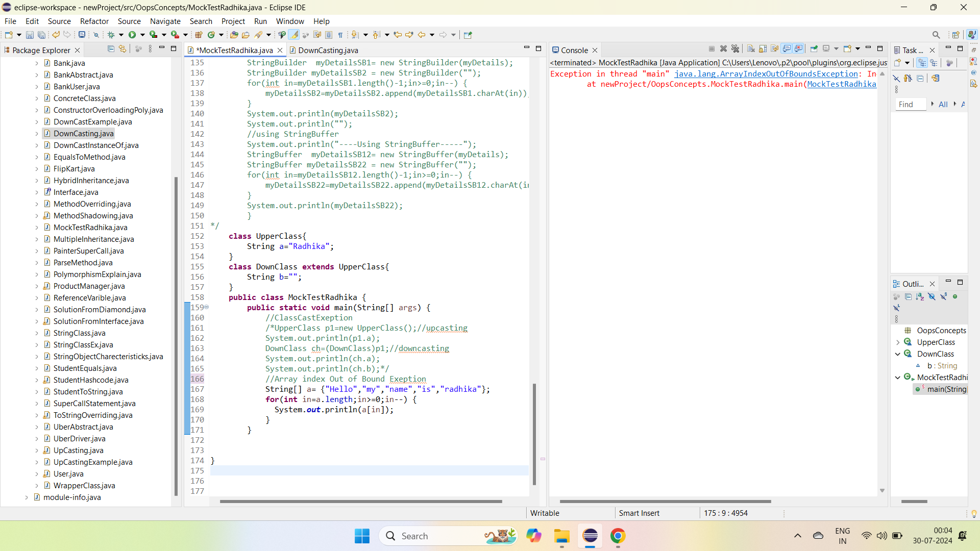Open Eclipse search magnifier icon

click(x=936, y=35)
